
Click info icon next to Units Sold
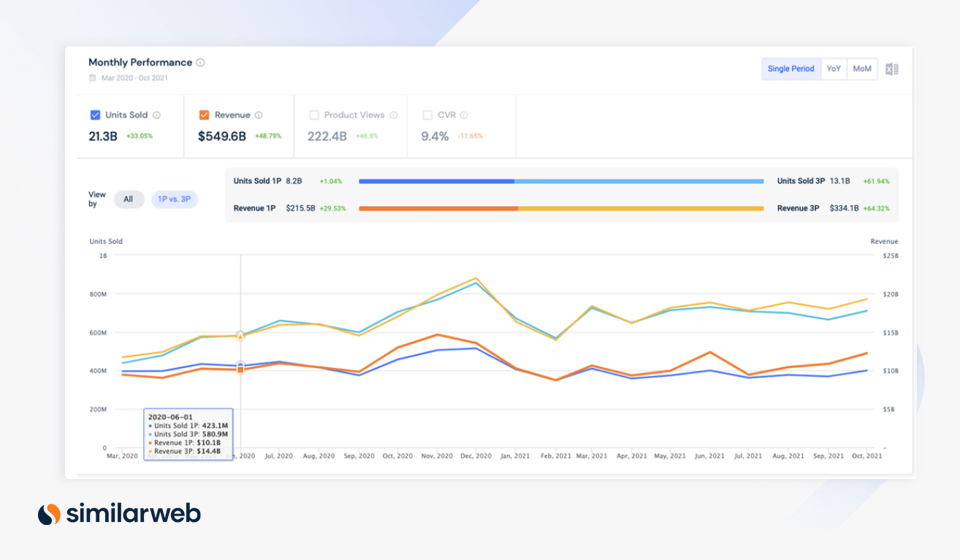(156, 115)
